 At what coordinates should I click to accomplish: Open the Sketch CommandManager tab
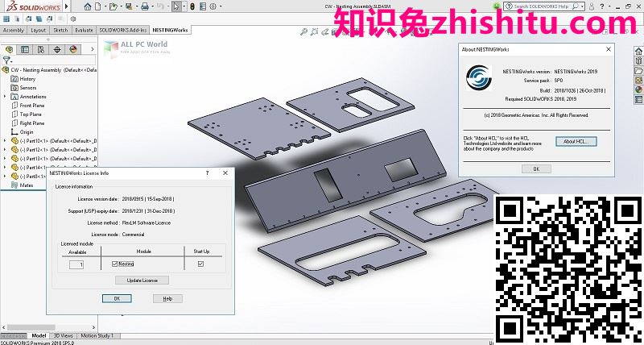click(60, 30)
